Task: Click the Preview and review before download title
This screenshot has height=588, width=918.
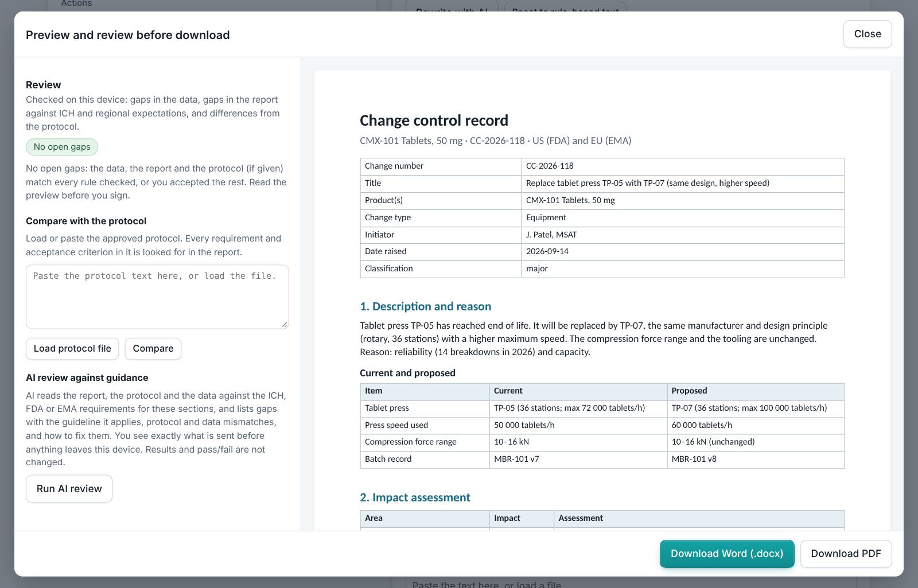Action: [x=128, y=35]
